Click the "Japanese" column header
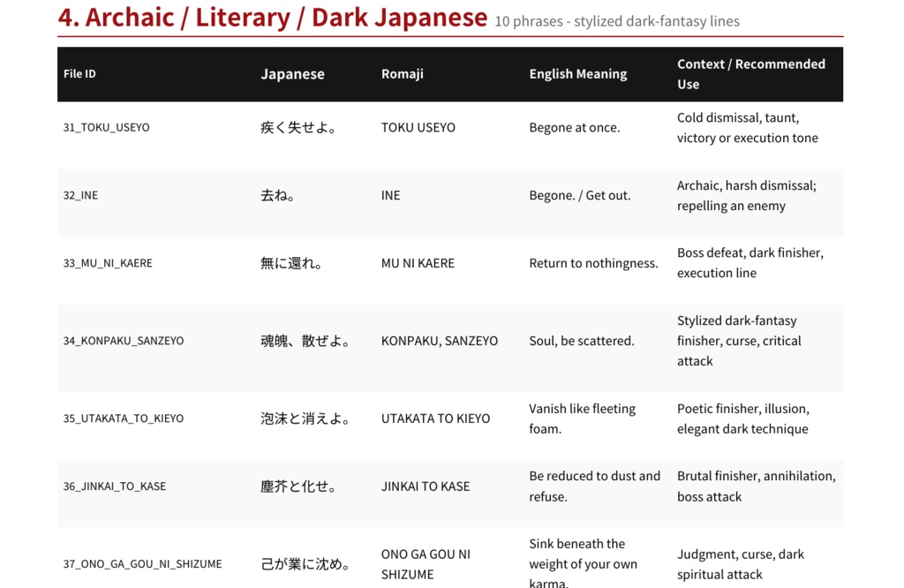This screenshot has height=588, width=904. tap(292, 74)
